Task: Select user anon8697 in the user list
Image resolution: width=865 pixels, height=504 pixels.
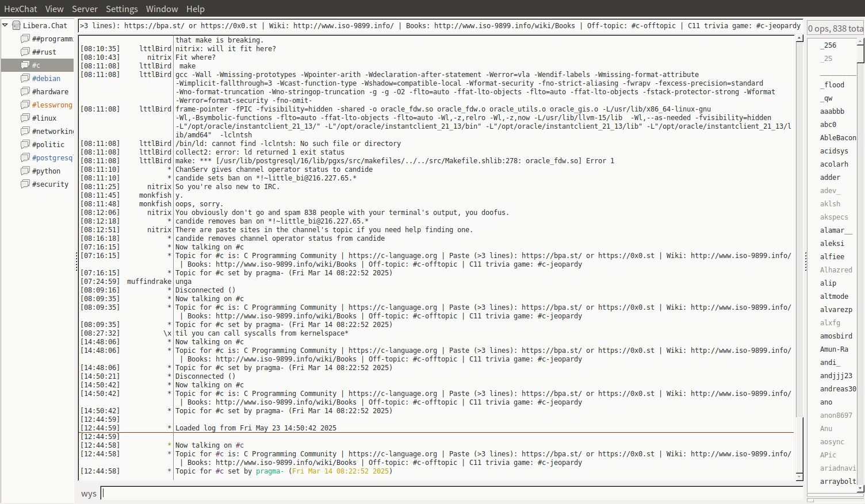Action: pos(836,415)
